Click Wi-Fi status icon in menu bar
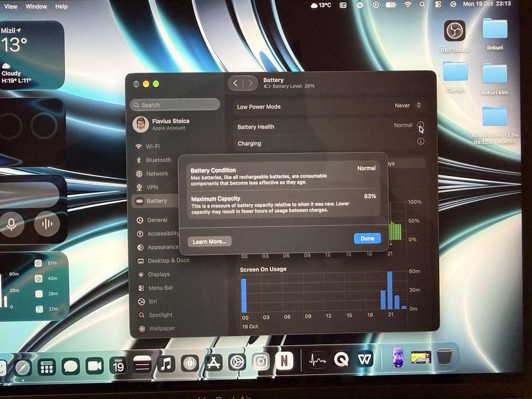Viewport: 532px width, 399px height. pos(408,5)
